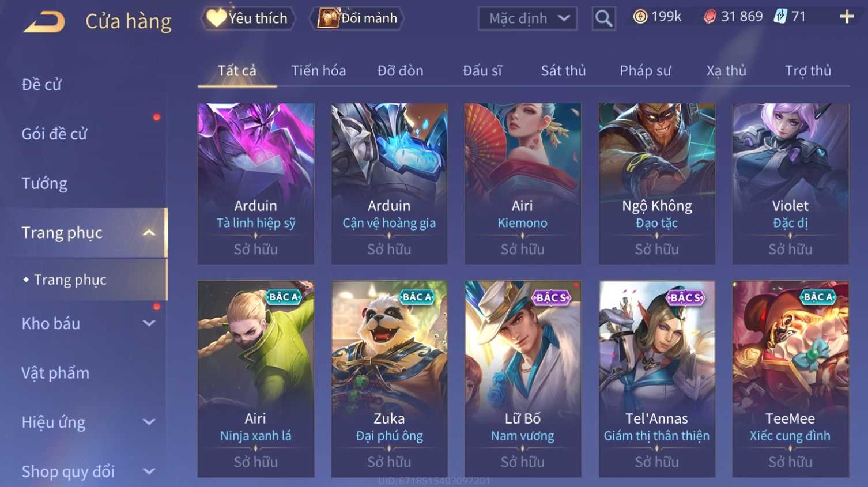868x487 pixels.
Task: Collapse the Trang phục sidebar section
Action: [x=149, y=233]
